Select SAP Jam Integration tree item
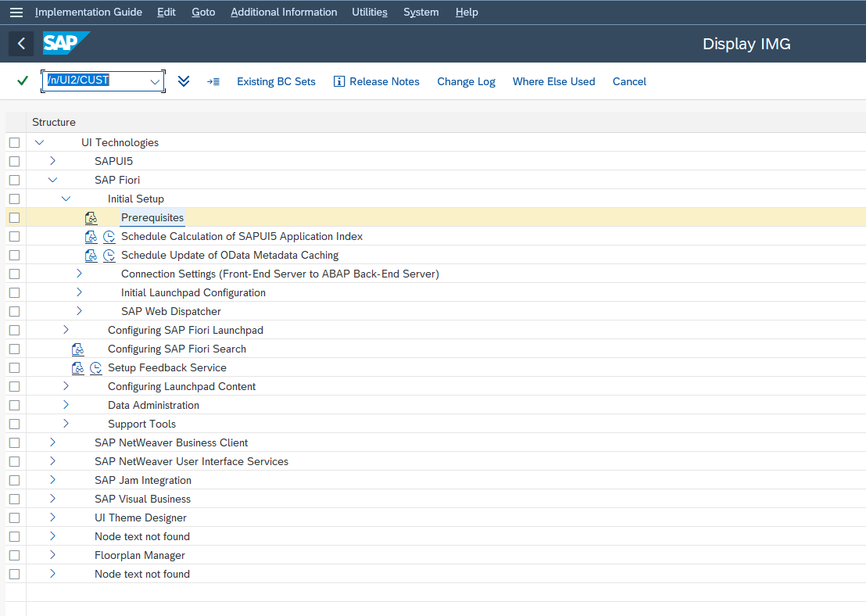This screenshot has width=866, height=616. 143,481
